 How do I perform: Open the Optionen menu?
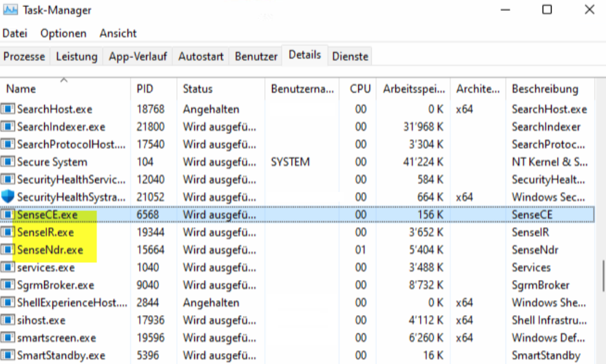point(63,33)
